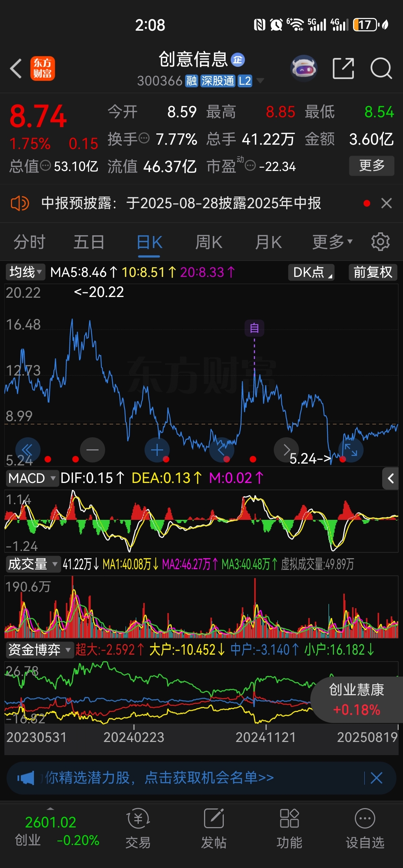The width and height of the screenshot is (403, 868).
Task: Zoom out chart with minus button
Action: [92, 450]
